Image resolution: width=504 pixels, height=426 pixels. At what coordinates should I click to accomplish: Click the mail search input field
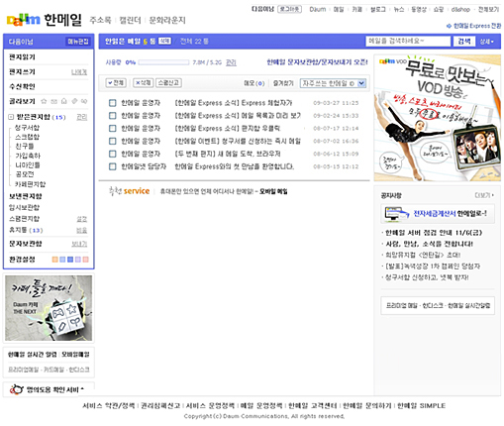(408, 42)
